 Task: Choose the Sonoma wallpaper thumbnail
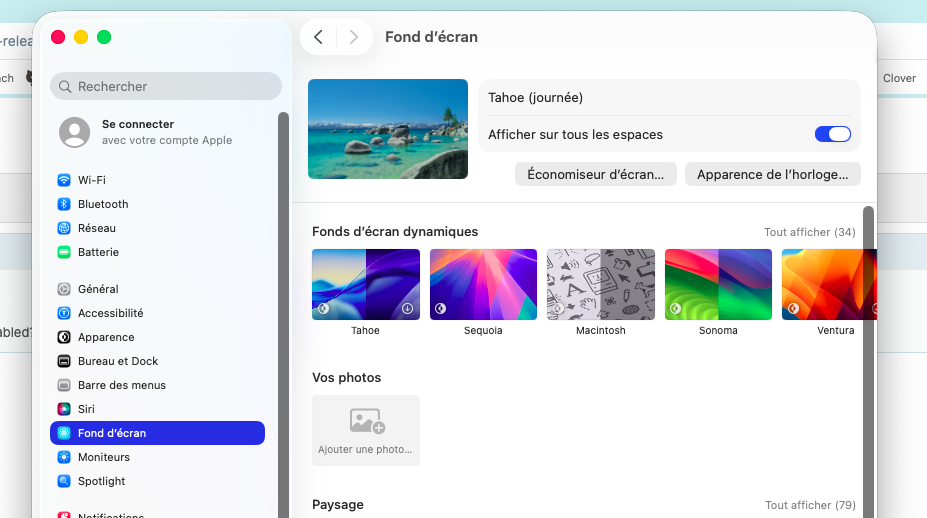click(x=718, y=284)
